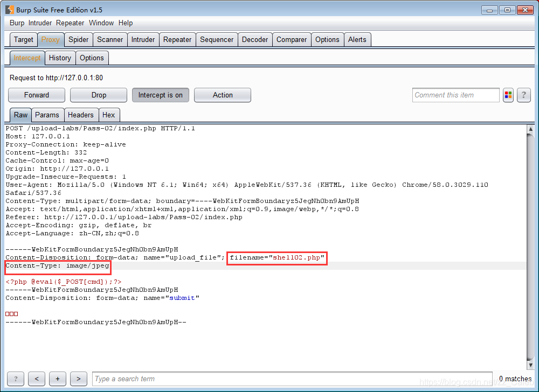Click scrollbar down arrow in request editor
This screenshot has width=539, height=392.
pos(530,365)
